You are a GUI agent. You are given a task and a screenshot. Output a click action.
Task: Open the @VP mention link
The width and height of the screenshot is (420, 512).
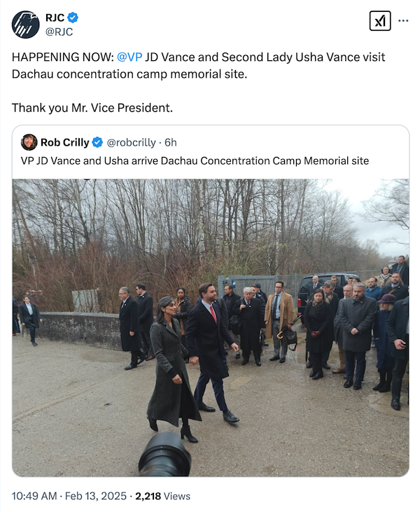tap(129, 57)
